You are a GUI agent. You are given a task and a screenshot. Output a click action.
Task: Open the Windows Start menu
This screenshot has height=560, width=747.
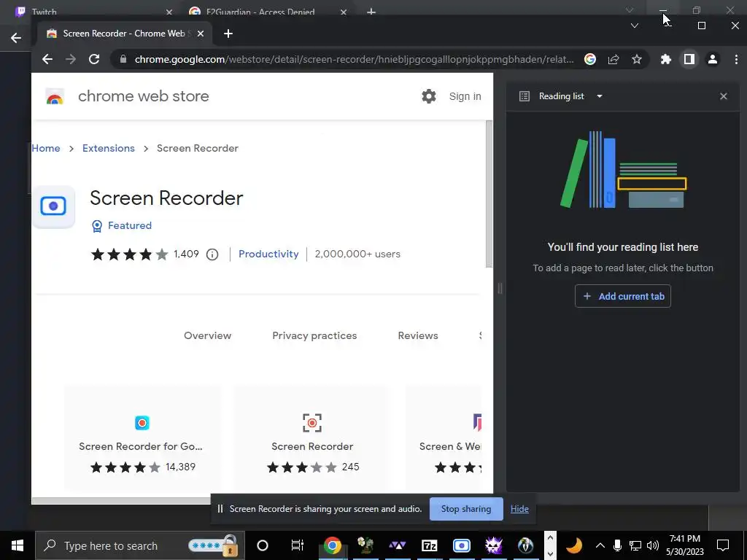[18, 545]
